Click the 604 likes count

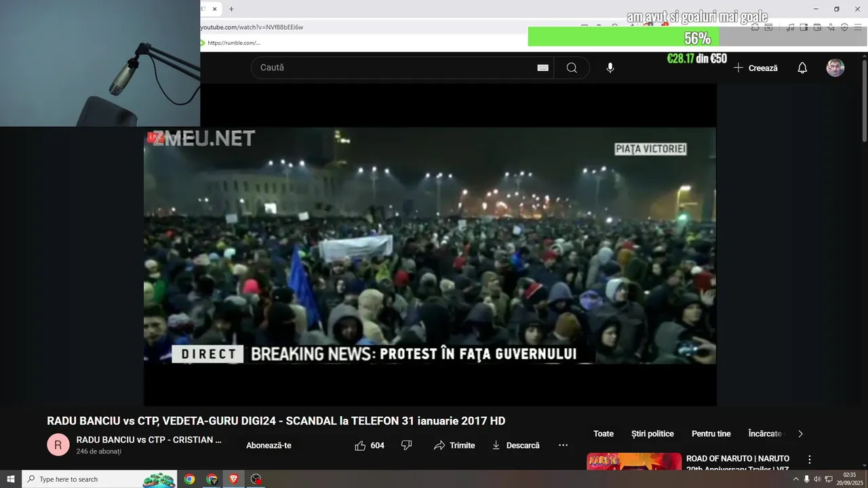point(378,445)
